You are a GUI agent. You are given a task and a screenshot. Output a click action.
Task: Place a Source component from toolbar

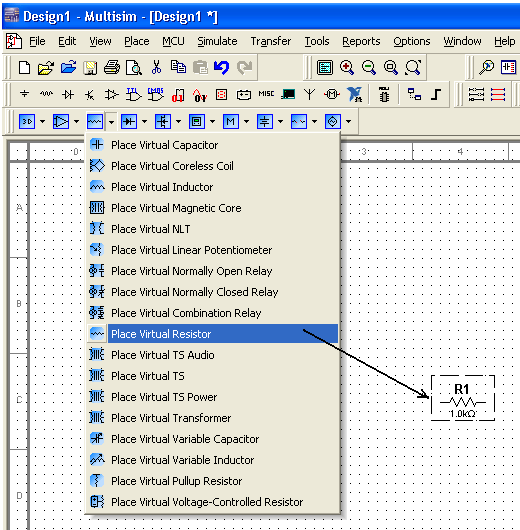[24, 94]
